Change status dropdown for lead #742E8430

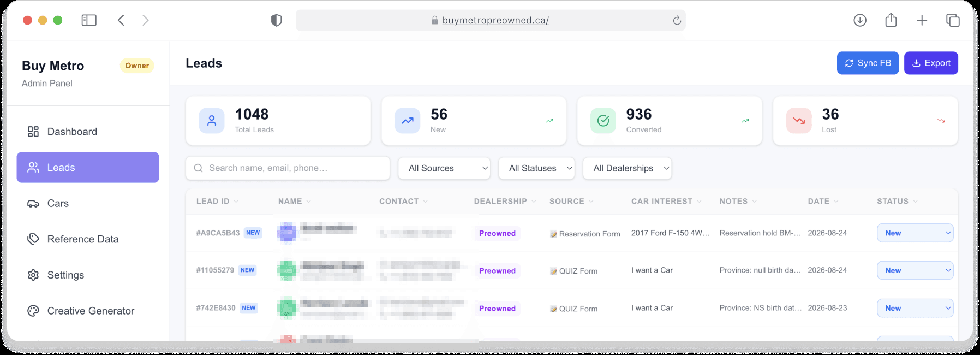coord(915,308)
